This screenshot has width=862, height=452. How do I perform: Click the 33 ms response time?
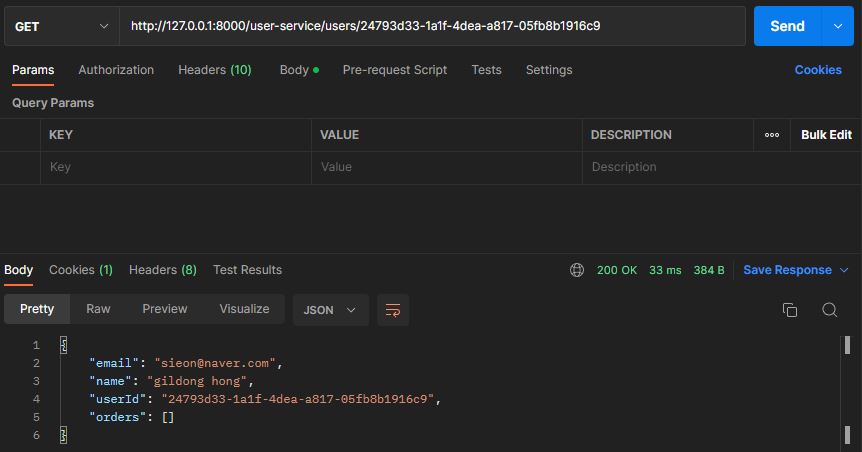(665, 270)
